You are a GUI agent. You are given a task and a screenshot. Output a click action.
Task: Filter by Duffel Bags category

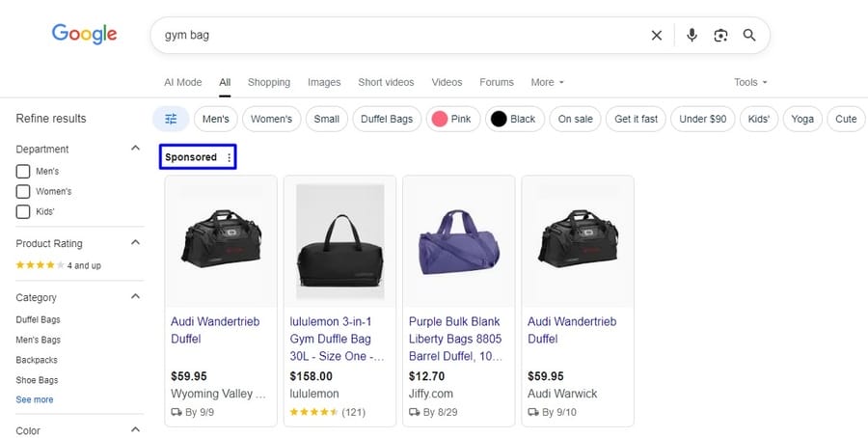(x=38, y=319)
